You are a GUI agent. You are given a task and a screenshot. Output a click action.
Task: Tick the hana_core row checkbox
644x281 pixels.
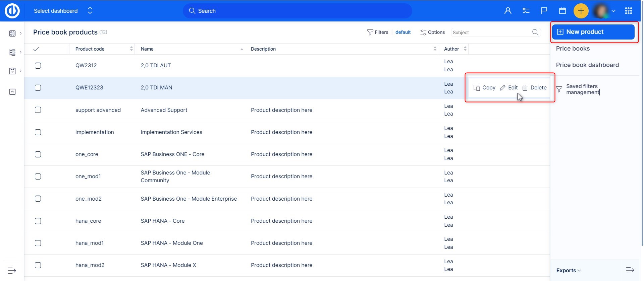38,221
